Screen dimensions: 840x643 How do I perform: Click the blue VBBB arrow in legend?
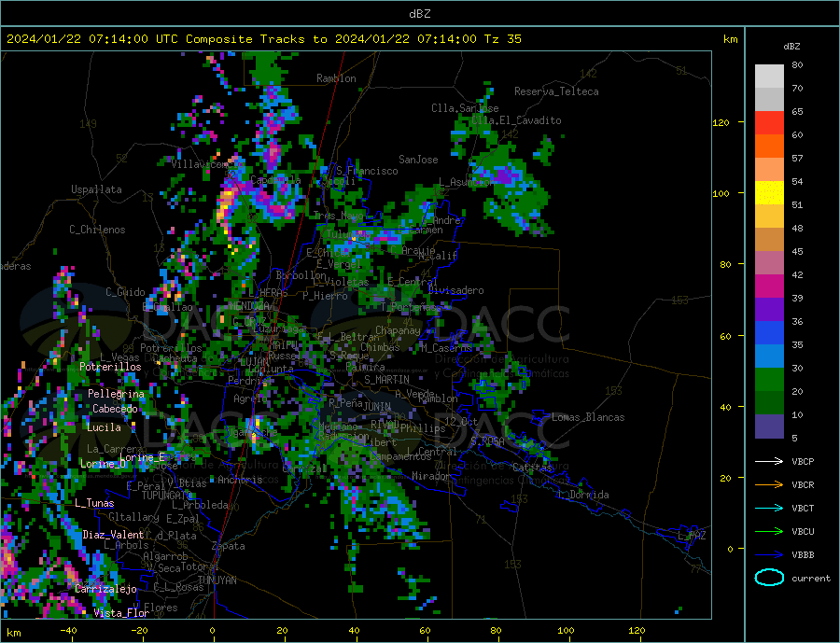point(769,555)
